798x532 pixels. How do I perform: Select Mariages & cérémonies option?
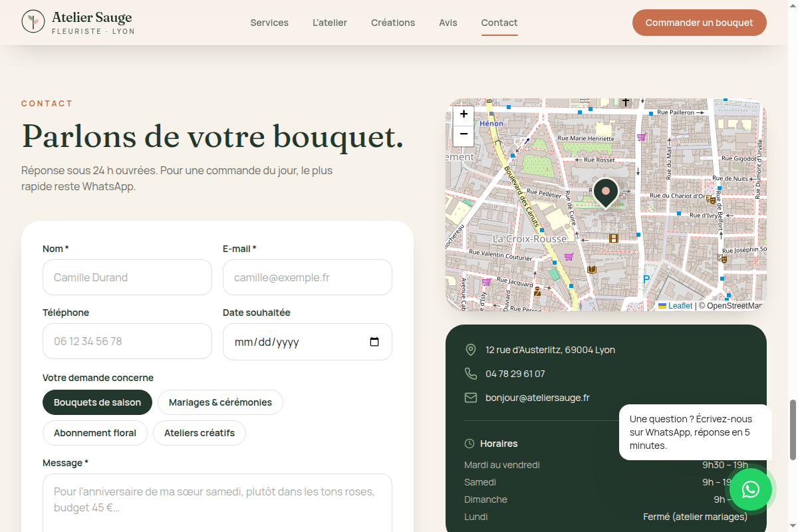click(x=220, y=402)
